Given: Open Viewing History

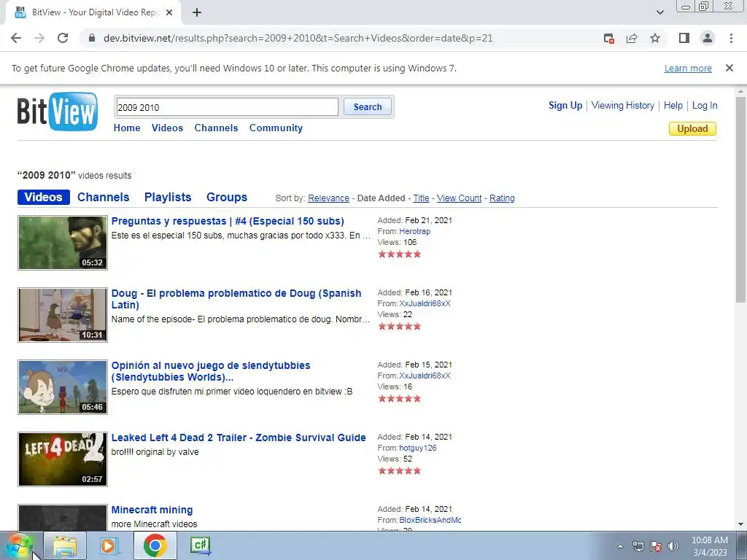Looking at the screenshot, I should 623,106.
